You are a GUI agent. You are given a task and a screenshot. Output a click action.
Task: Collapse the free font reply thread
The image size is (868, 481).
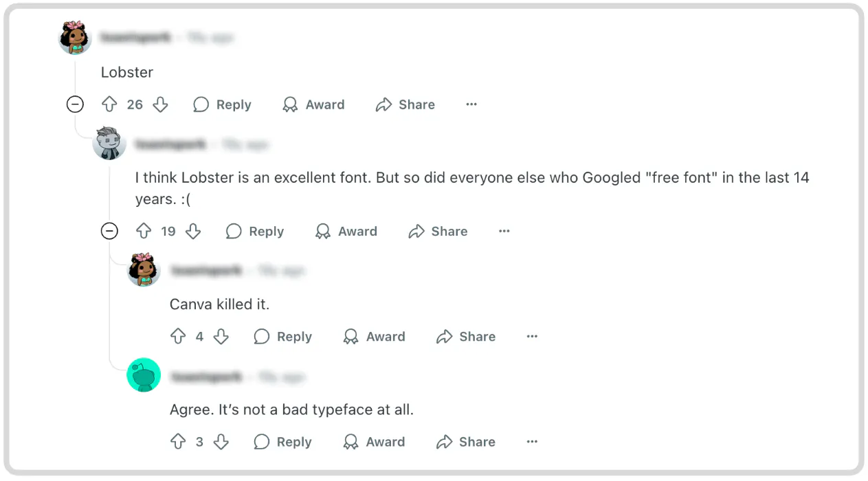(x=109, y=232)
